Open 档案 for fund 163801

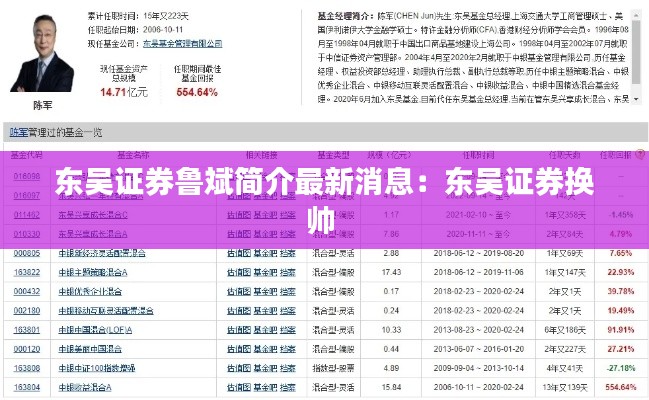pos(288,330)
